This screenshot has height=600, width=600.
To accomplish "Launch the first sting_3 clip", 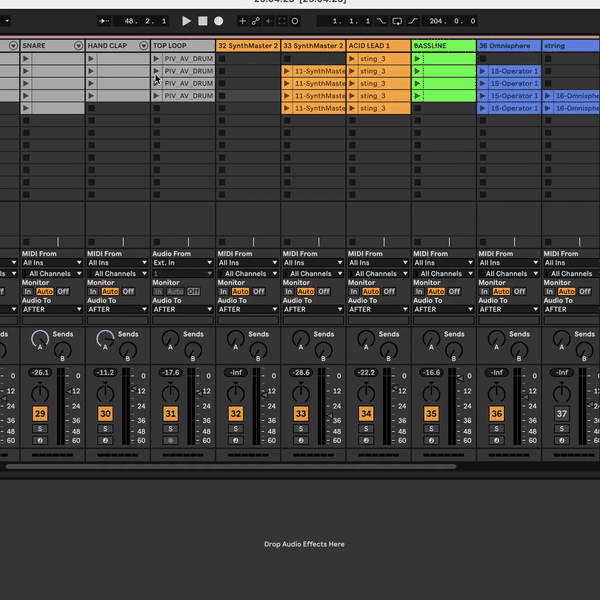I will click(352, 59).
